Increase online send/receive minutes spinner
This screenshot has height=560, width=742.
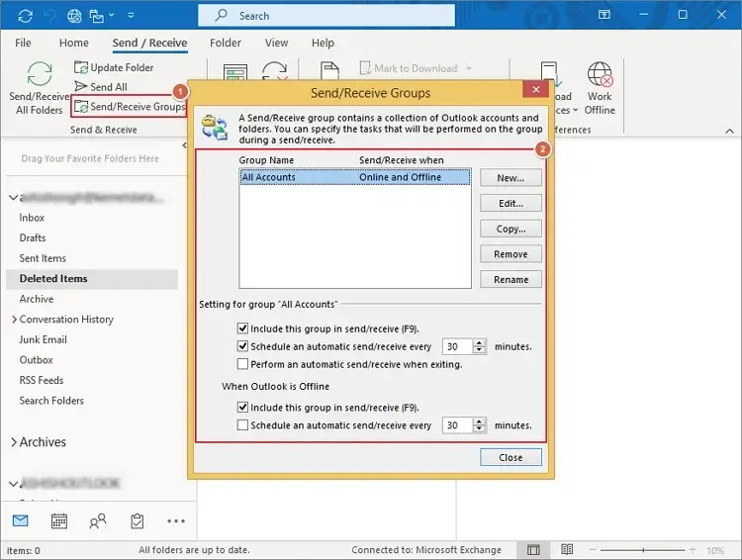(x=480, y=342)
